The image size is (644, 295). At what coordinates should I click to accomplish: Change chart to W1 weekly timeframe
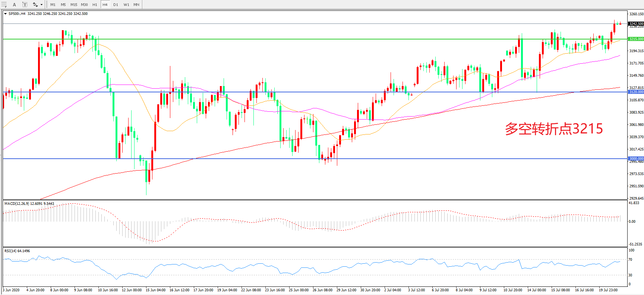tap(126, 4)
